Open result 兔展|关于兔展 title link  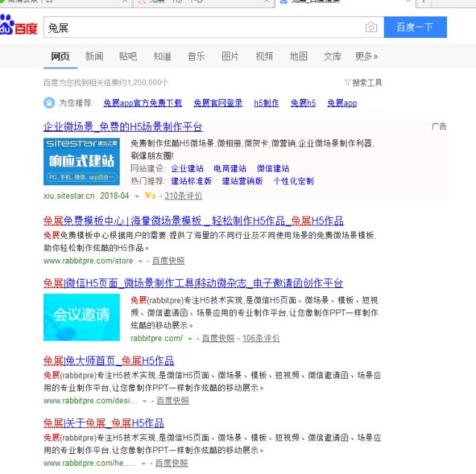pyautogui.click(x=104, y=423)
